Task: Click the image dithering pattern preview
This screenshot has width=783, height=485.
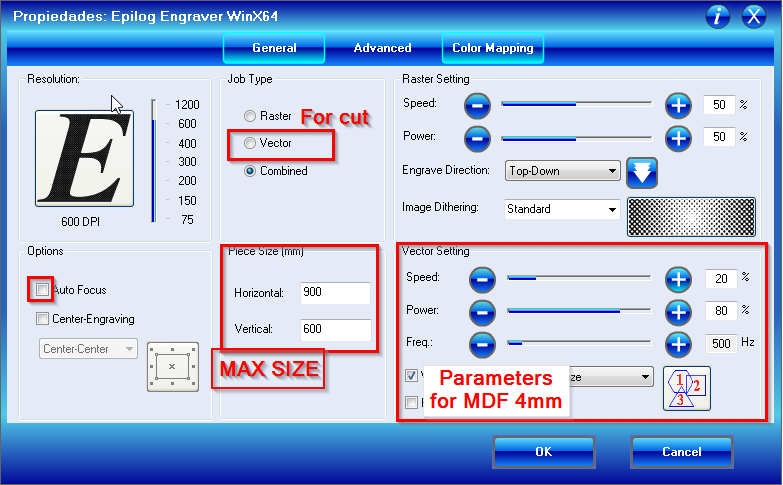Action: 691,217
